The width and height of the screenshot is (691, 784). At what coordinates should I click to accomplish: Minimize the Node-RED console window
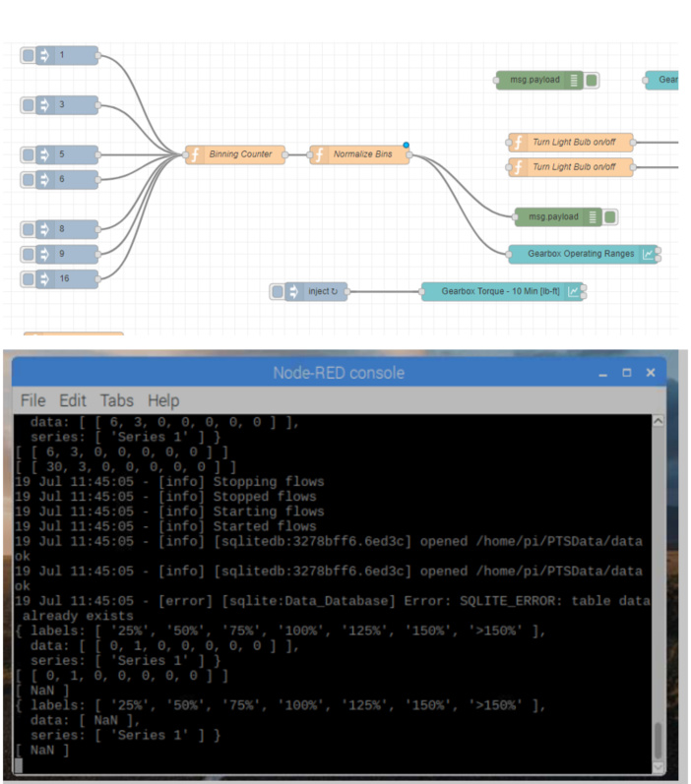(603, 373)
